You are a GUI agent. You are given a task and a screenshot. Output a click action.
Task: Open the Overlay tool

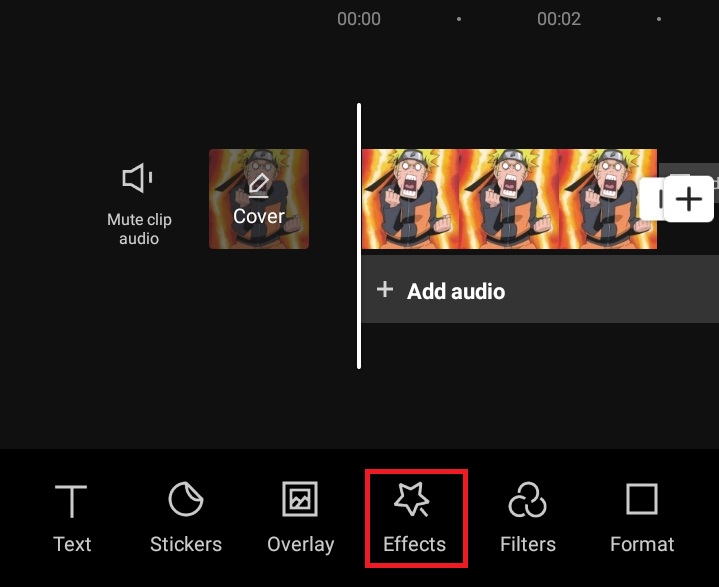[300, 518]
